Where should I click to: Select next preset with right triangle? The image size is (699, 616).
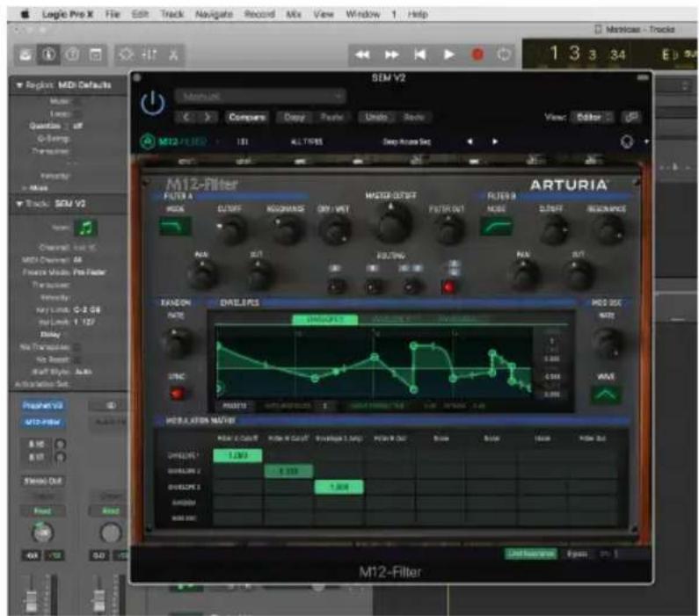point(495,141)
